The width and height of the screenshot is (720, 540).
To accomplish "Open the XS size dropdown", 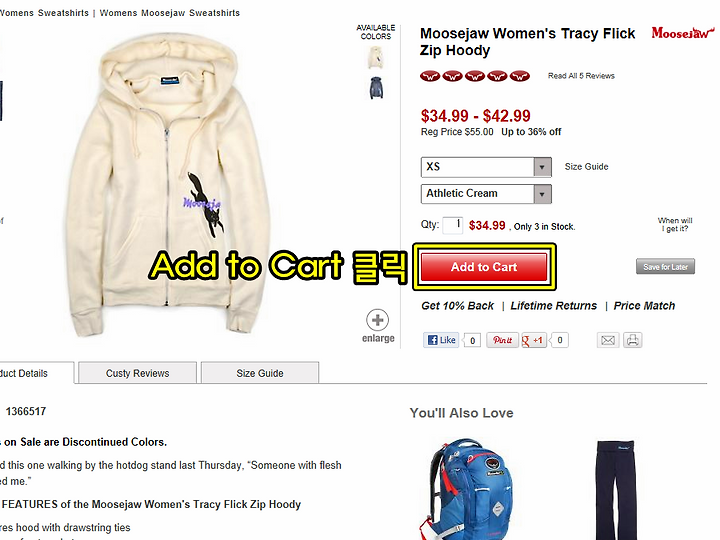I will tap(486, 167).
